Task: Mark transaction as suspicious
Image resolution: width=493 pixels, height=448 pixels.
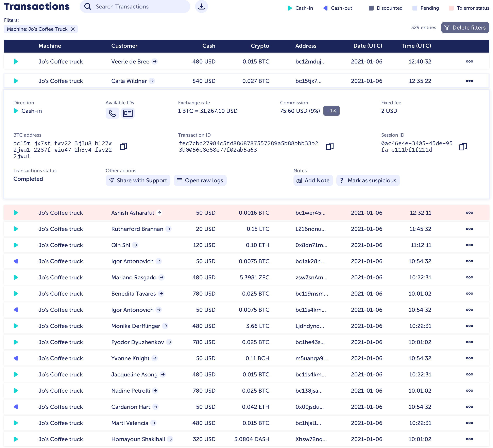Action: 368,180
